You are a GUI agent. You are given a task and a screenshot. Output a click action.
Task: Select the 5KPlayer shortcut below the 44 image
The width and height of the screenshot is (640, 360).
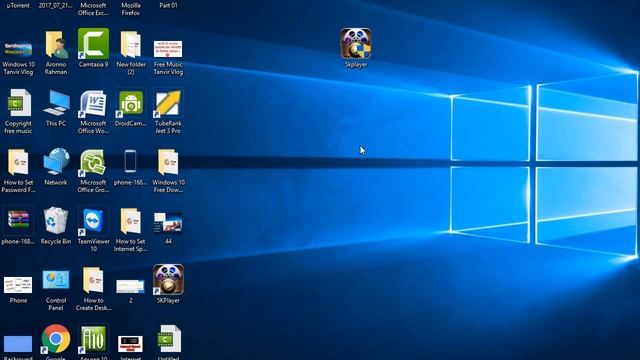(x=168, y=280)
